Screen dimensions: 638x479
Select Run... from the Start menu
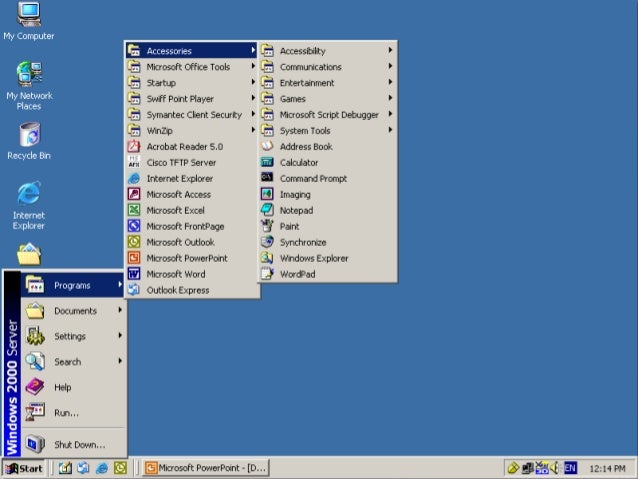72,413
